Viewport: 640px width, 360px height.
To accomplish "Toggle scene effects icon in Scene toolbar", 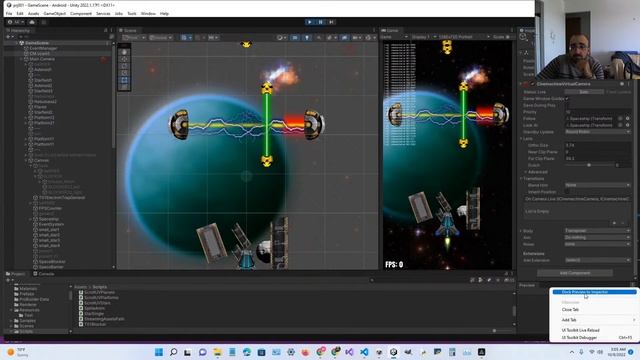I will click(330, 38).
